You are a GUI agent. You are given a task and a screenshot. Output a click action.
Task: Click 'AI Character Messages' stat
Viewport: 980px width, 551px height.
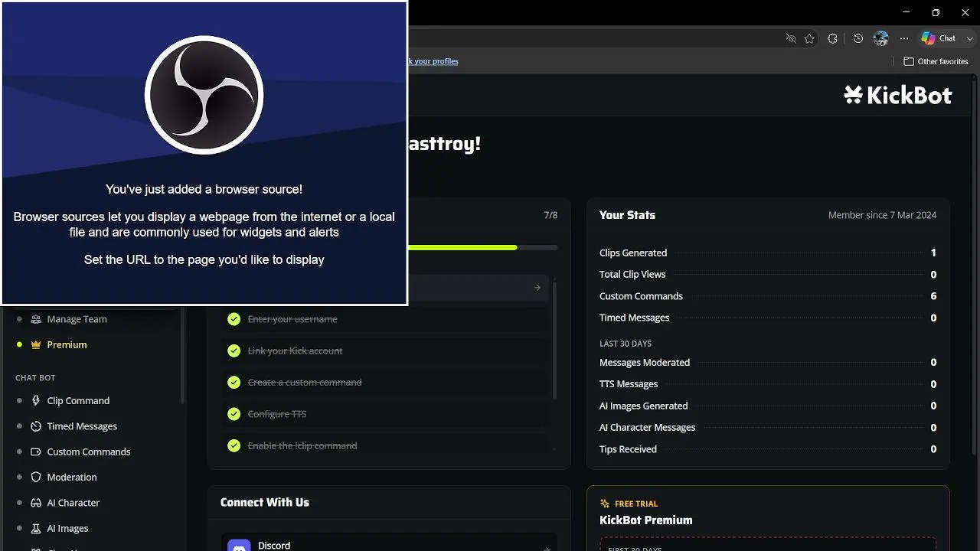(768, 428)
